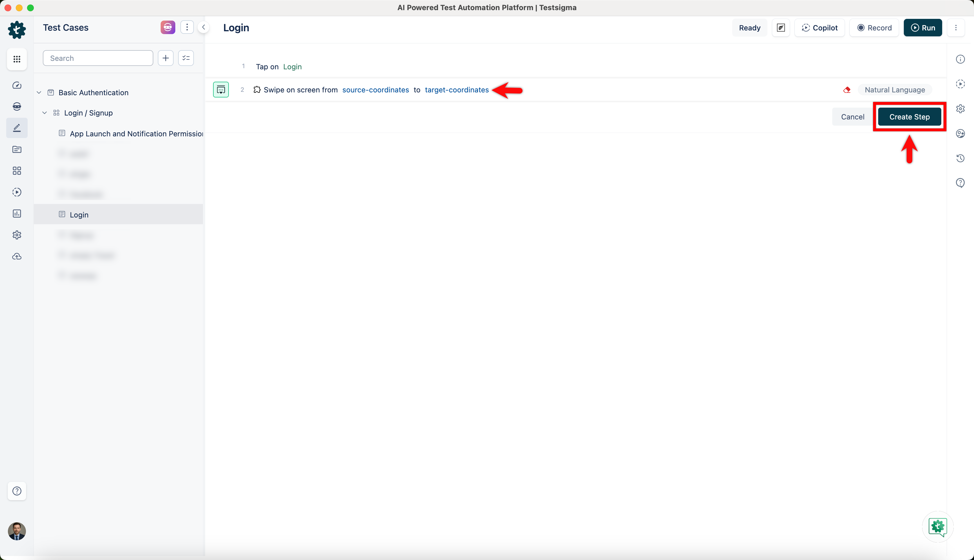Click the source-coordinates placeholder in step 2

point(375,90)
